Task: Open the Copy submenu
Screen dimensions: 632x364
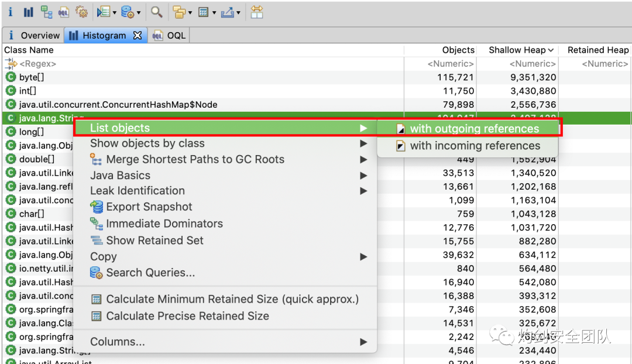Action: 225,256
